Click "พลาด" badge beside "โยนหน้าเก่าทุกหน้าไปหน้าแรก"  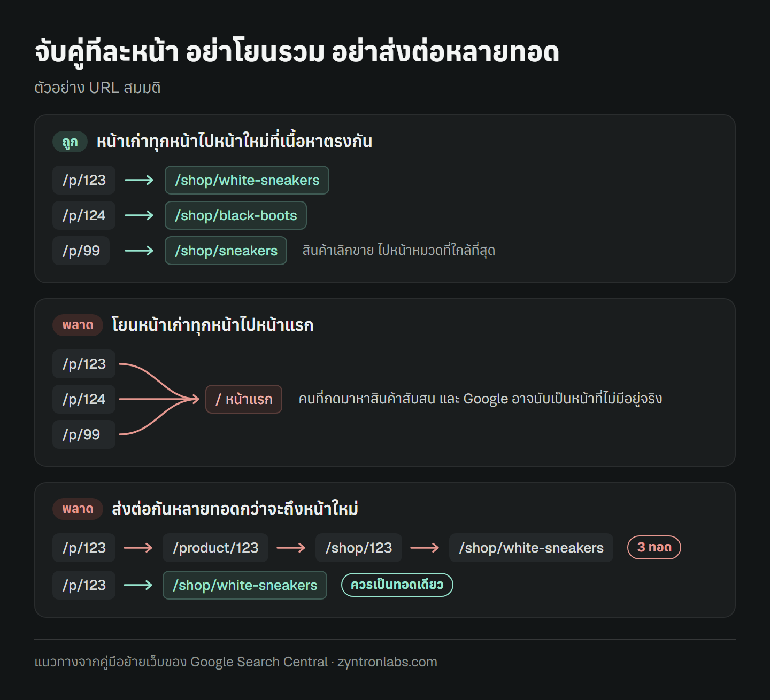(78, 325)
